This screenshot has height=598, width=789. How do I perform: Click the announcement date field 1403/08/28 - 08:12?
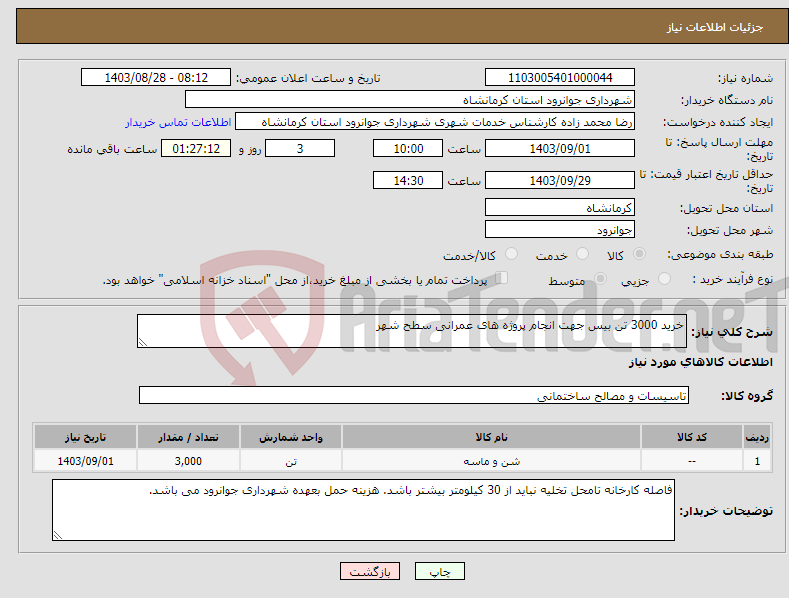(155, 78)
